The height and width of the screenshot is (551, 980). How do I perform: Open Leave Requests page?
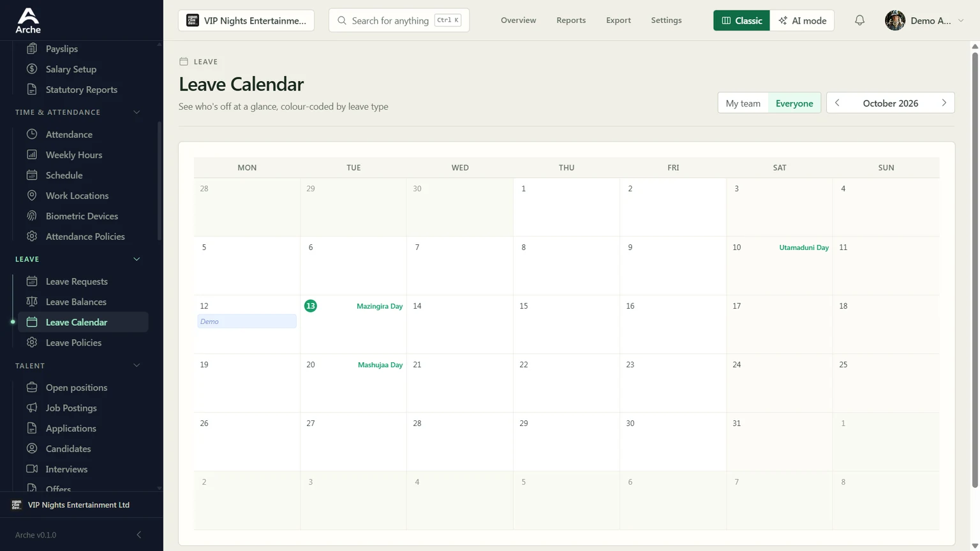pos(83,281)
